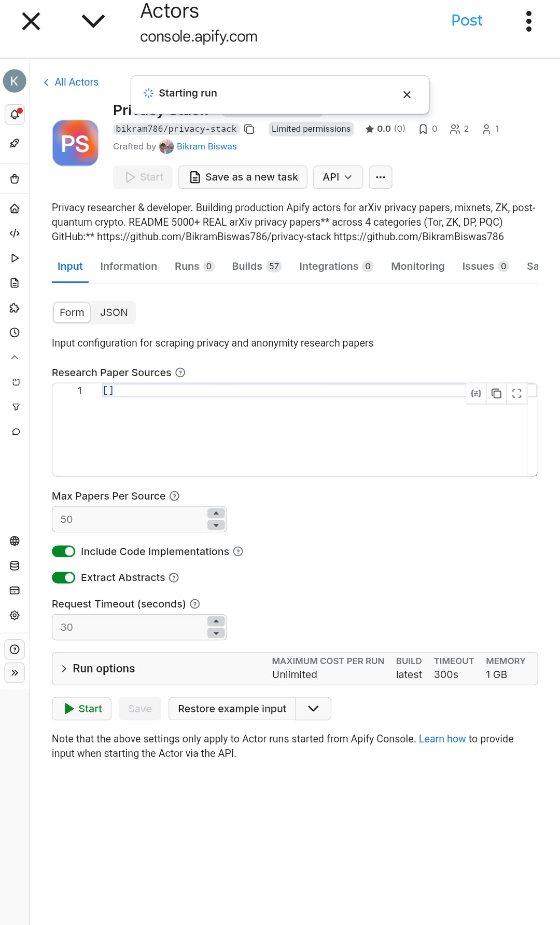Expand the Research Paper Sources editor fullscreen
The height and width of the screenshot is (925, 560).
pyautogui.click(x=516, y=393)
